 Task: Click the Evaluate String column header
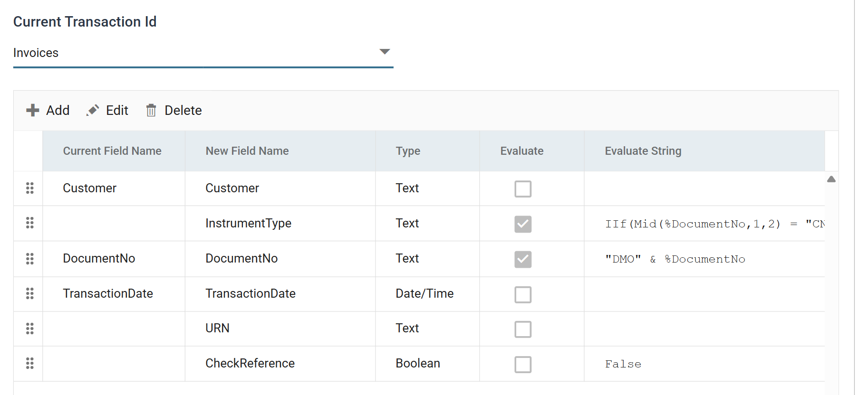coord(704,151)
